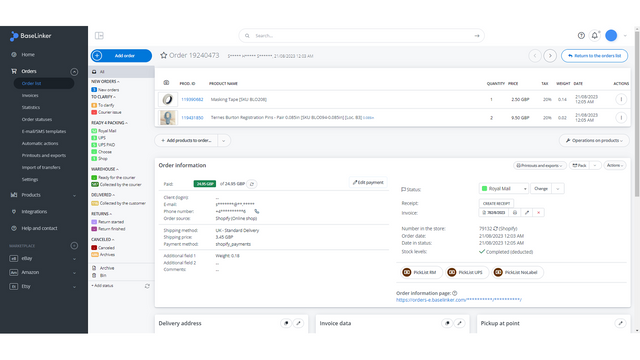Copy delivery address icon
This screenshot has height=360, width=640.
(286, 323)
